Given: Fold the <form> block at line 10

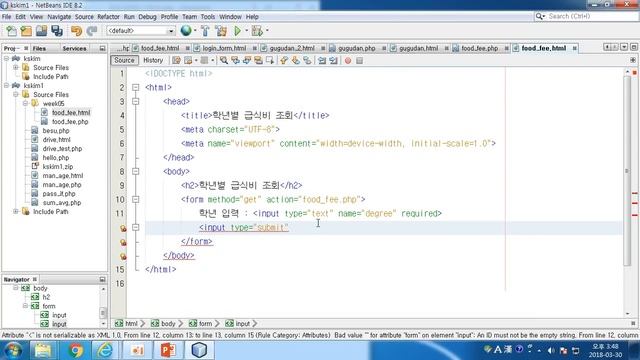Looking at the screenshot, I should pyautogui.click(x=136, y=199).
